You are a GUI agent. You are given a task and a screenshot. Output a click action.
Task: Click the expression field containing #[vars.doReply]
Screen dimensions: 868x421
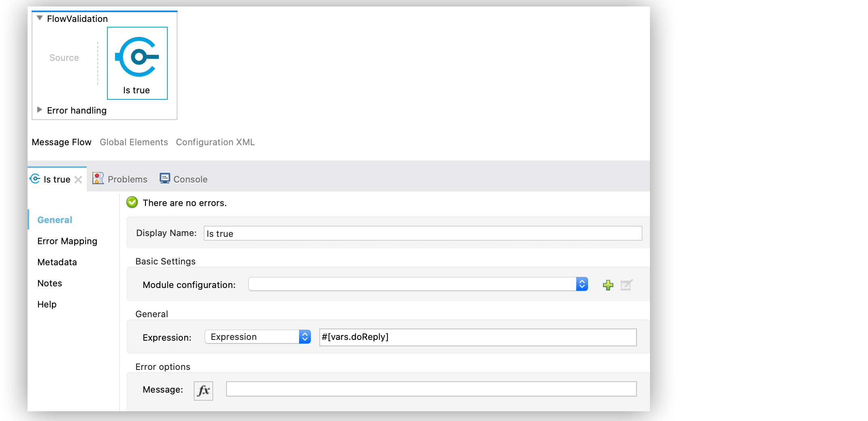pos(477,337)
